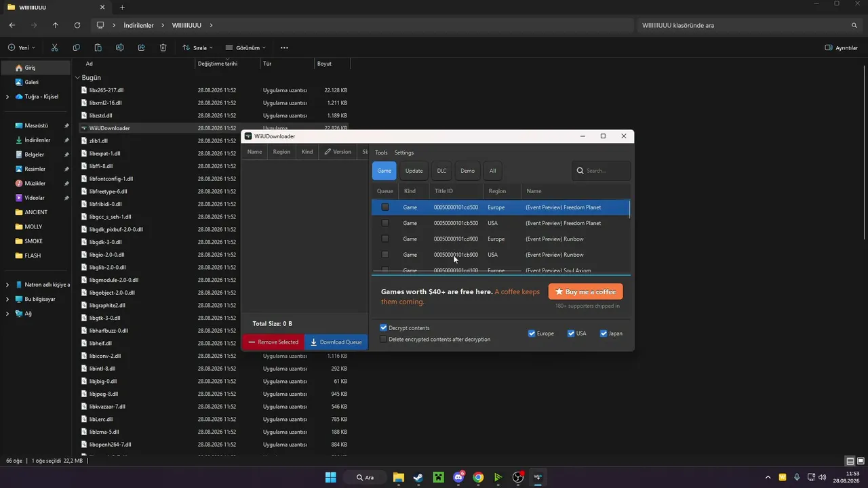Open the Ayrıntılar details pane
Image resolution: width=868 pixels, height=488 pixels.
(x=842, y=48)
